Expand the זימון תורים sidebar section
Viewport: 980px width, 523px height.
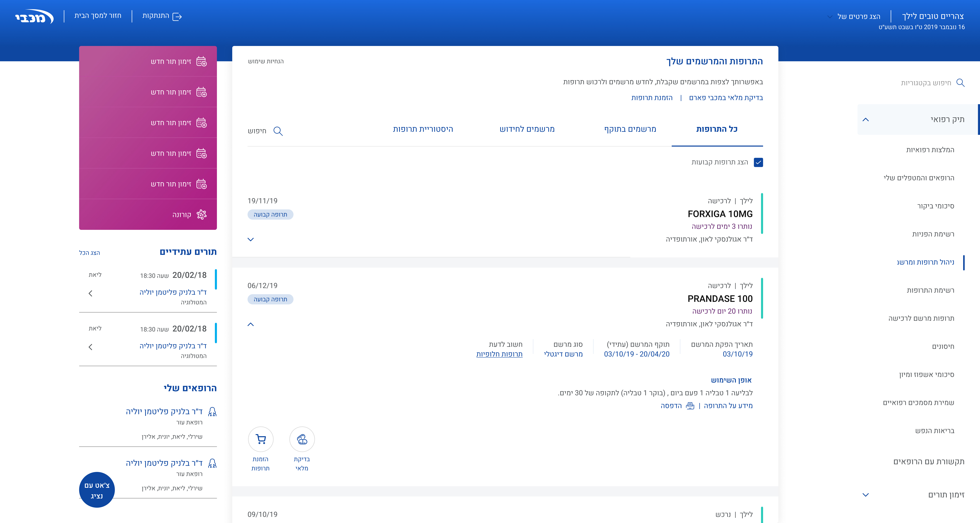point(866,495)
